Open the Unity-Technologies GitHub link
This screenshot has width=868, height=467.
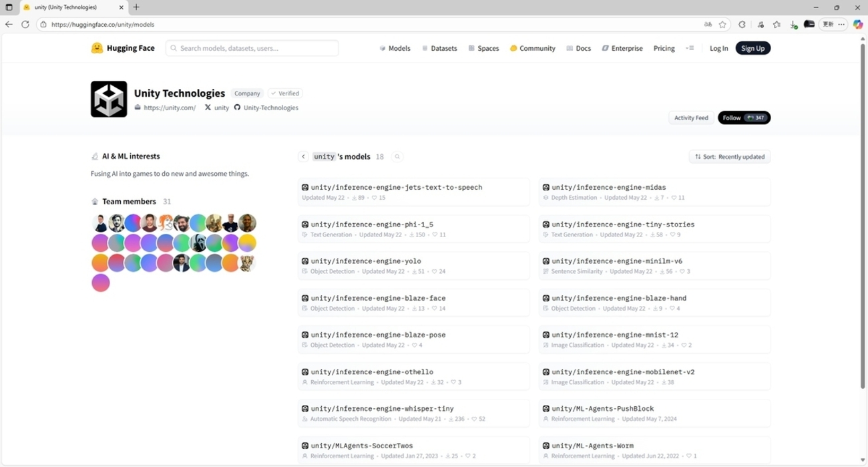[x=266, y=108]
